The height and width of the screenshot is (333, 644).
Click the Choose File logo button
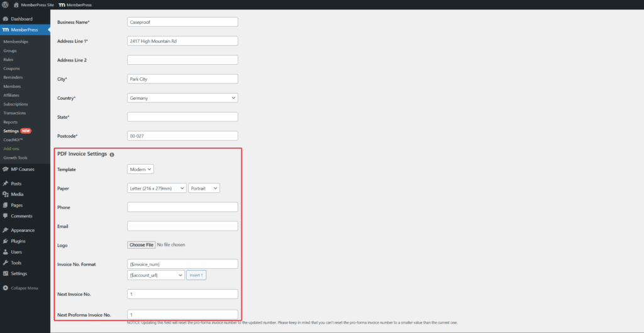[141, 244]
